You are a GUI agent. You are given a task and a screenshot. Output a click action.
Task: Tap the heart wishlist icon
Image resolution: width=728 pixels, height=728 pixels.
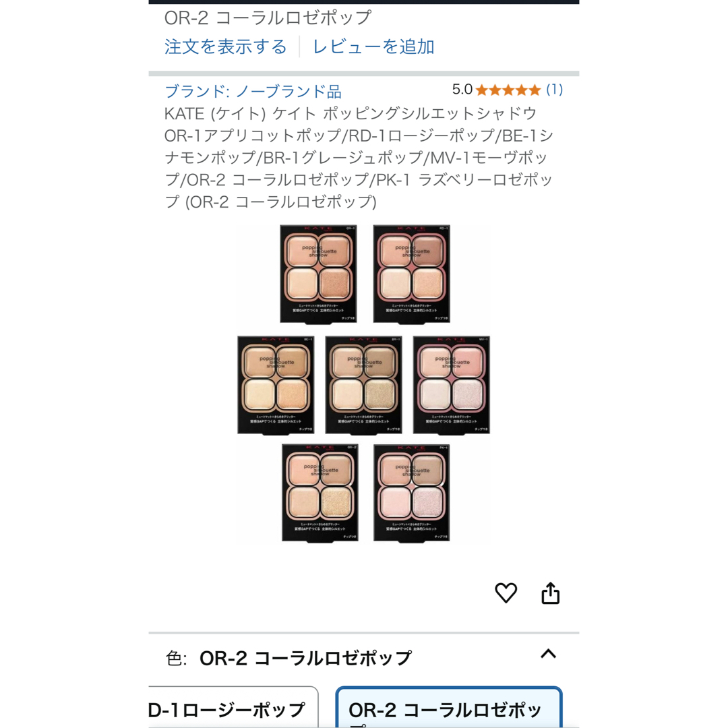506,593
